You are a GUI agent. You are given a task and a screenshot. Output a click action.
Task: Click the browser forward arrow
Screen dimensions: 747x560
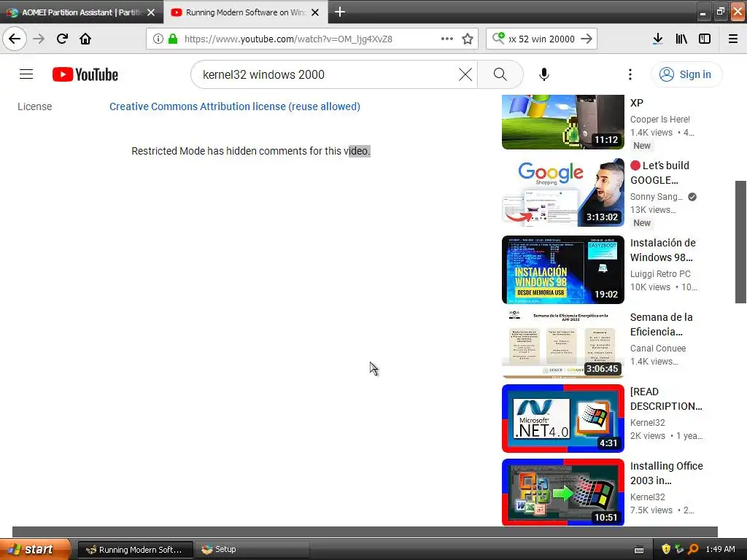tap(39, 39)
